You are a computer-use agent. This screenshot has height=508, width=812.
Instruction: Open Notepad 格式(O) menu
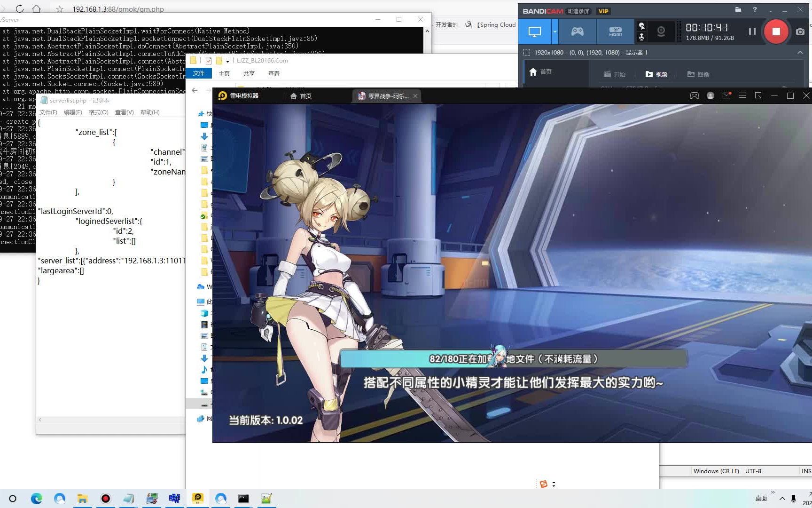coord(99,112)
